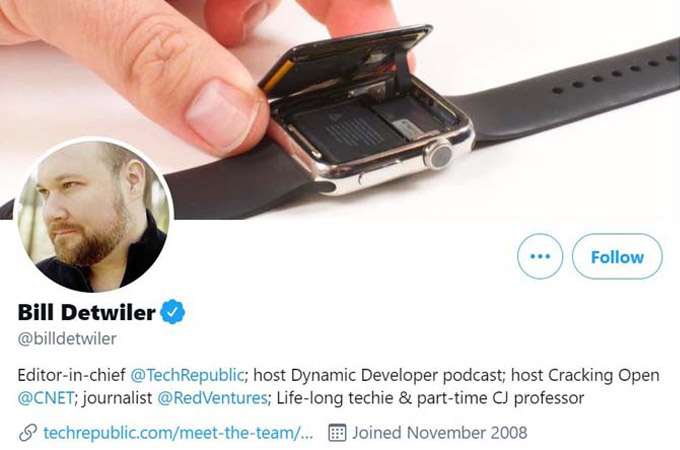Select the Bill Detwiler display name
The width and height of the screenshot is (680, 450).
coord(86,312)
